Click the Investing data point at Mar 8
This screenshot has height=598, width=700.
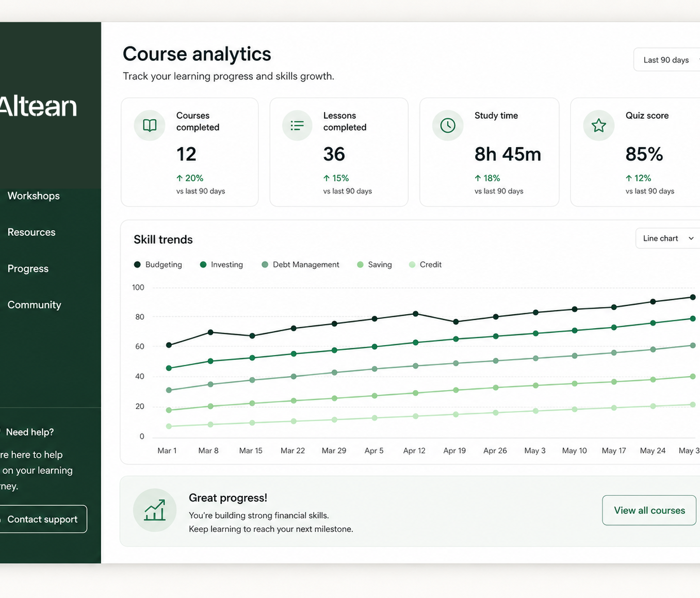(x=210, y=361)
